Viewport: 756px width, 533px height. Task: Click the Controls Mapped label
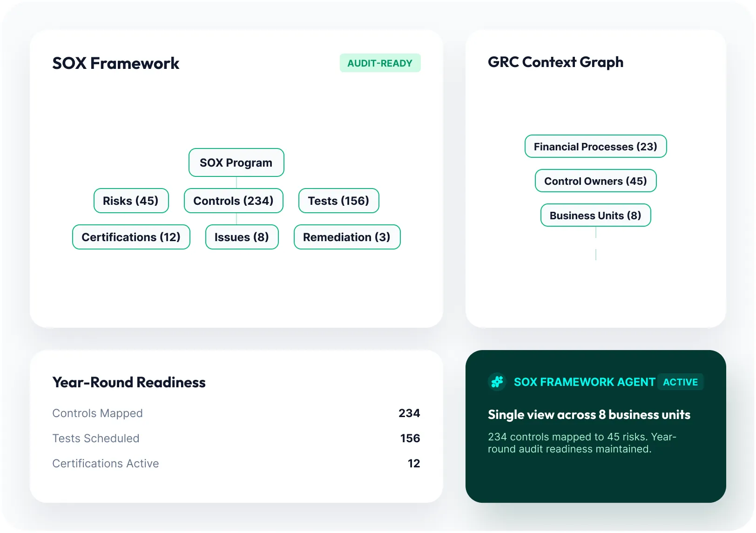click(98, 413)
